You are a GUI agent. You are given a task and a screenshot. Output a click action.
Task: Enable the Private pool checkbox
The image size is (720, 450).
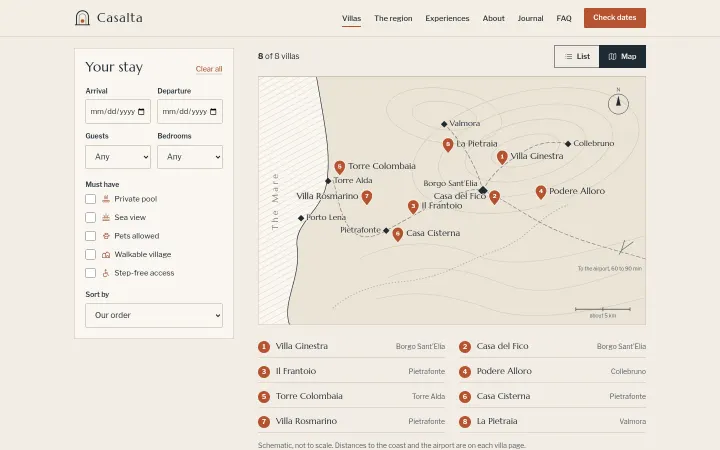pos(90,199)
